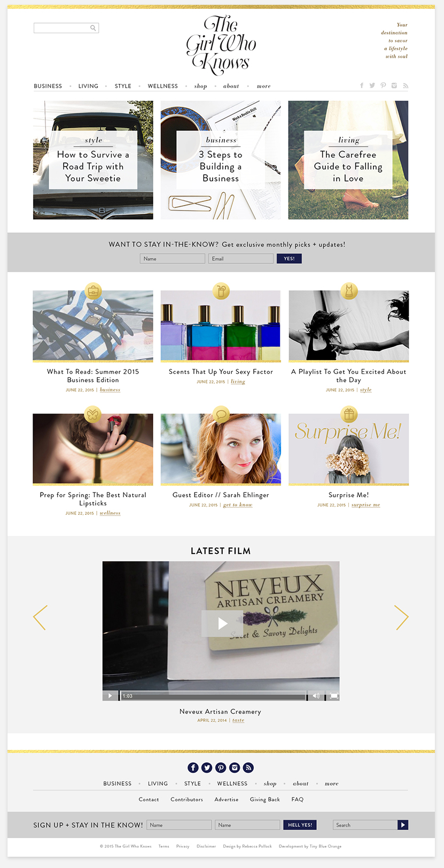Viewport: 444px width, 868px height.
Task: Seek within the video progress bar
Action: (214, 696)
